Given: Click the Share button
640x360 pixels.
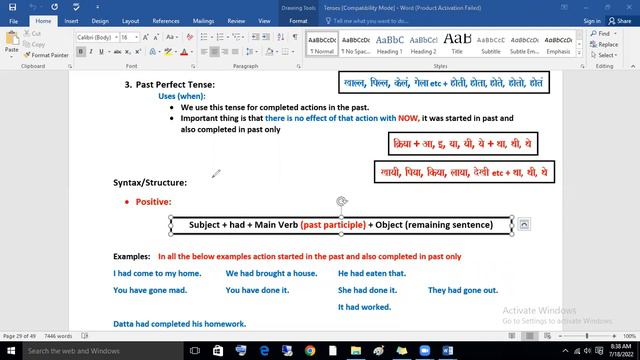Looking at the screenshot, I should 620,21.
